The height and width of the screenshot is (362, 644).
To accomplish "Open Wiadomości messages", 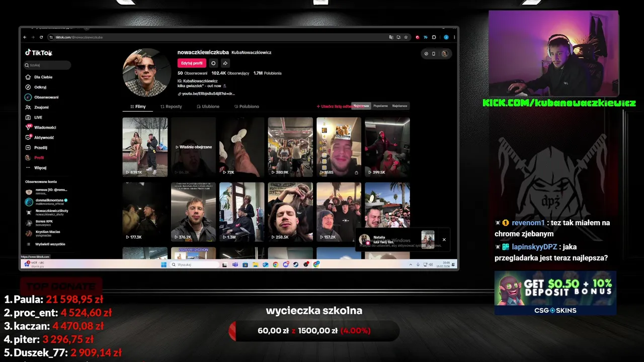I will [x=41, y=127].
